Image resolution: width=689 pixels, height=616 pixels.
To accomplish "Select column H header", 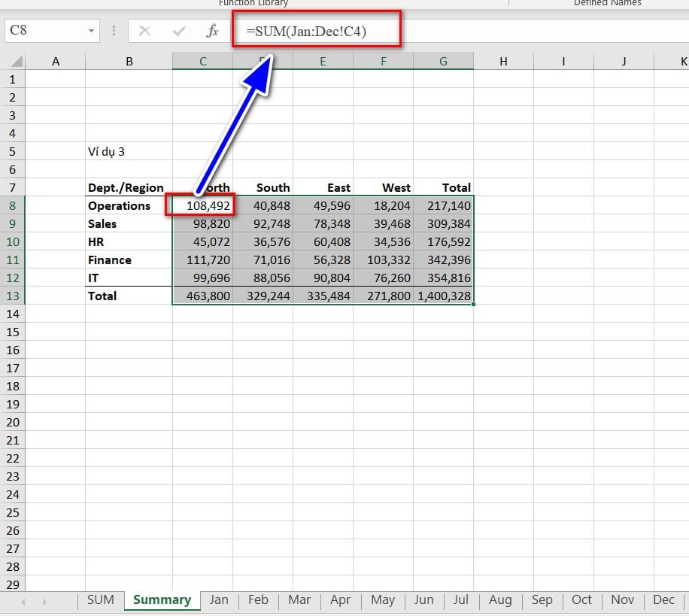I will point(503,62).
